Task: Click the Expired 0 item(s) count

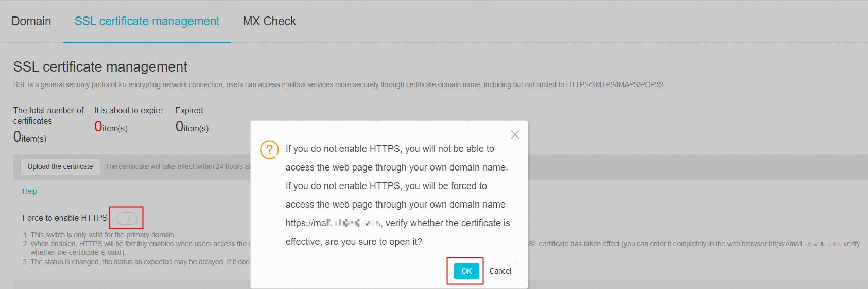Action: (x=192, y=127)
